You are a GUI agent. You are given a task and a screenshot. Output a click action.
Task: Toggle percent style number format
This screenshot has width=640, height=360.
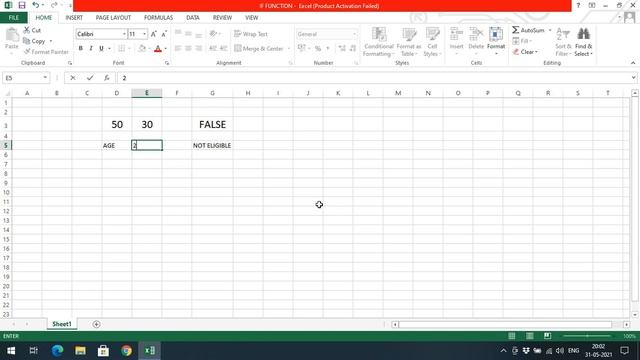click(318, 49)
